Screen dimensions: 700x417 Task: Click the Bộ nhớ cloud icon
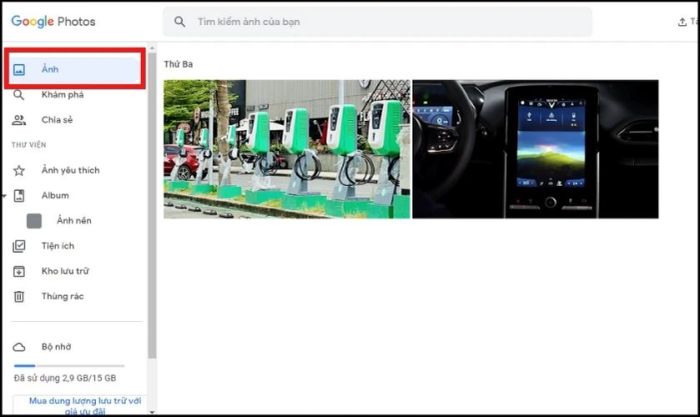pyautogui.click(x=19, y=347)
